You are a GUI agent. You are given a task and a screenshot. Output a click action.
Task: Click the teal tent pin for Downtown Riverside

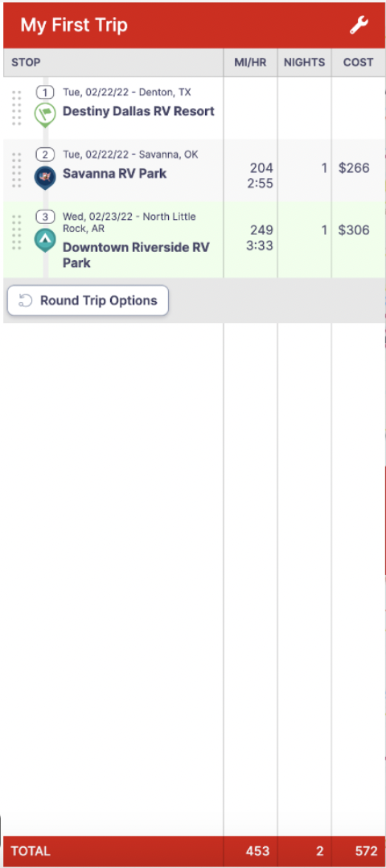(x=45, y=240)
